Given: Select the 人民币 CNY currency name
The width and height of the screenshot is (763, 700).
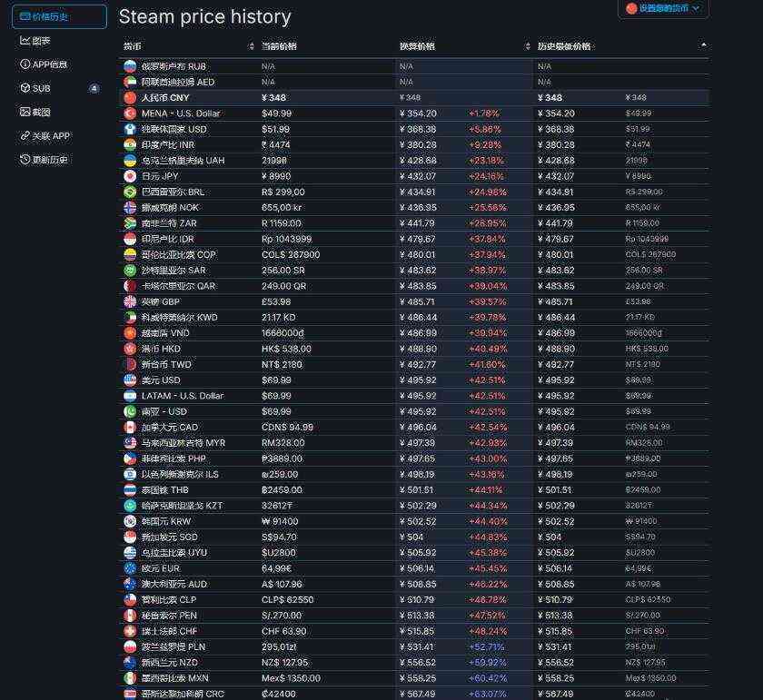Looking at the screenshot, I should click(x=165, y=98).
